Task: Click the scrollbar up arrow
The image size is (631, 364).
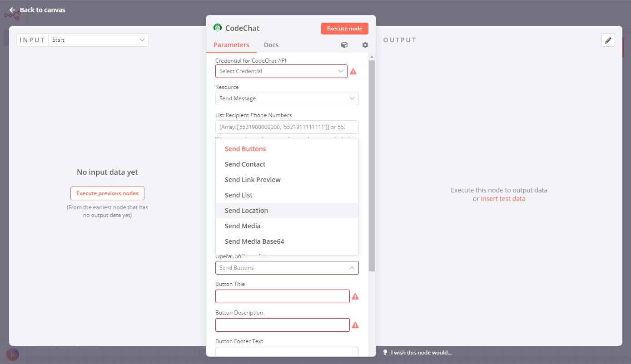Action: tap(372, 57)
